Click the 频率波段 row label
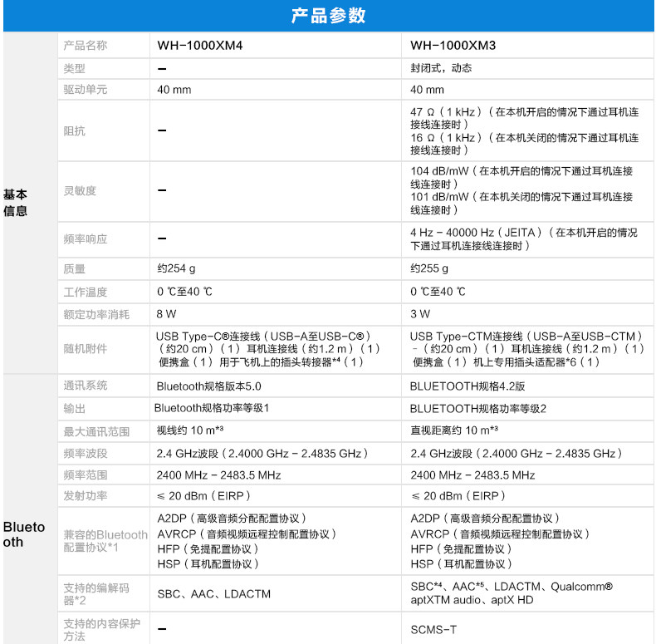The image size is (656, 644). click(86, 454)
